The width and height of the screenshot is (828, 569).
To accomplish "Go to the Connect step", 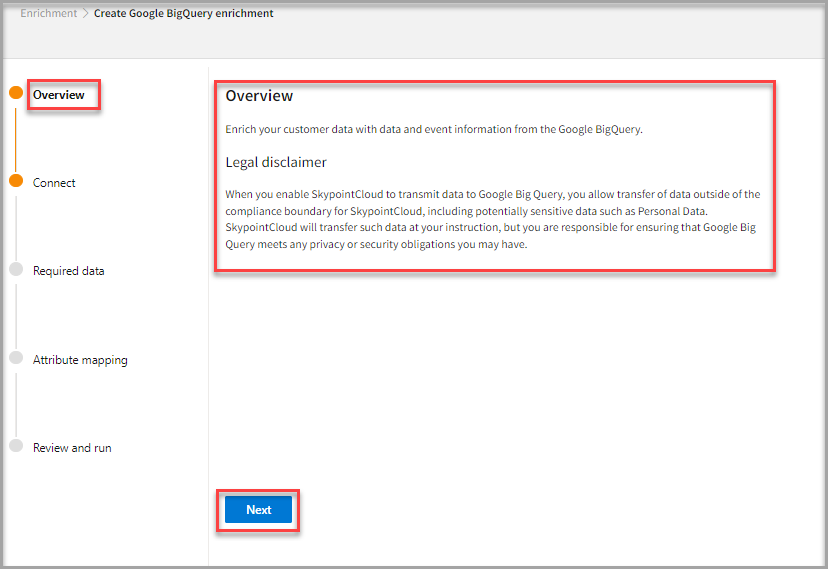I will 54,183.
